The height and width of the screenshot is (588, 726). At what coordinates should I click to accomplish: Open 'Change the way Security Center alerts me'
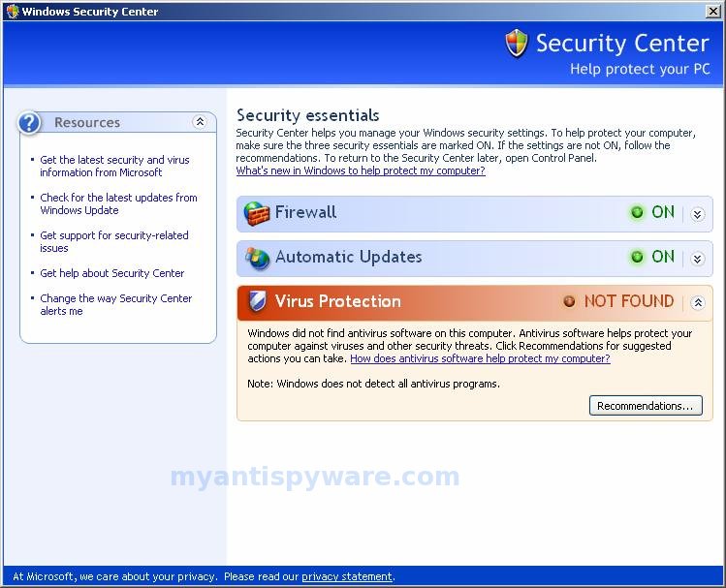[x=115, y=304]
